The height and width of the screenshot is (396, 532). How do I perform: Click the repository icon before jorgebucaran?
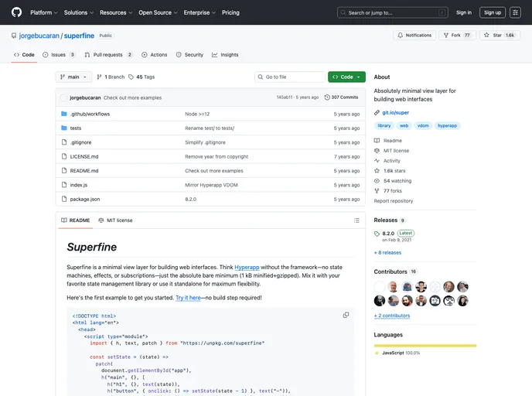tap(14, 36)
